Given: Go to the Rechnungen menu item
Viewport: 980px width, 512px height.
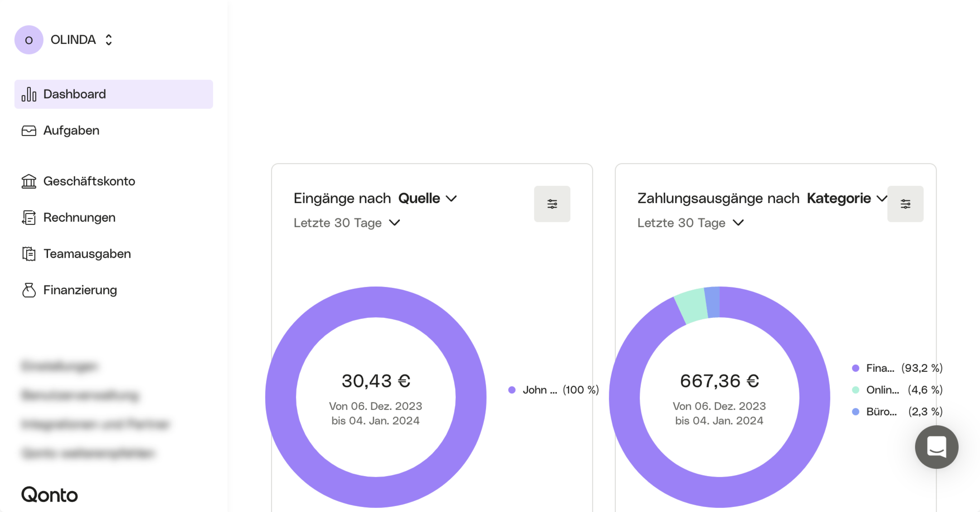Looking at the screenshot, I should pyautogui.click(x=79, y=218).
